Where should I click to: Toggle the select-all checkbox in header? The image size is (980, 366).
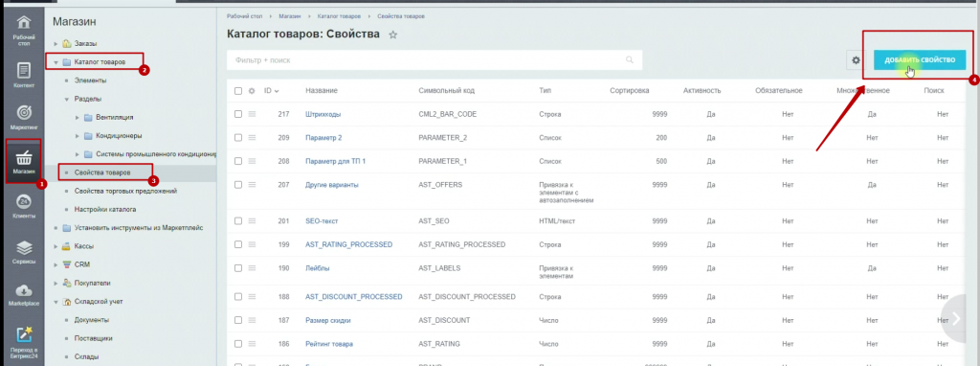click(238, 91)
